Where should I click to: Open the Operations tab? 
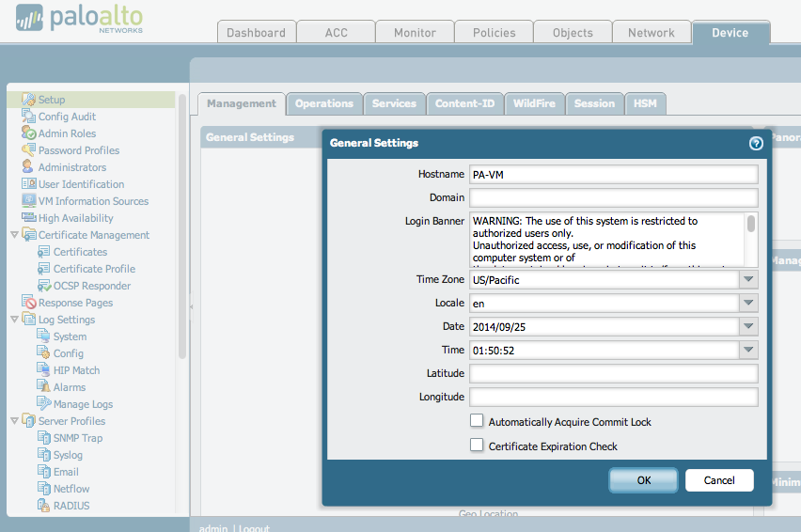point(324,103)
